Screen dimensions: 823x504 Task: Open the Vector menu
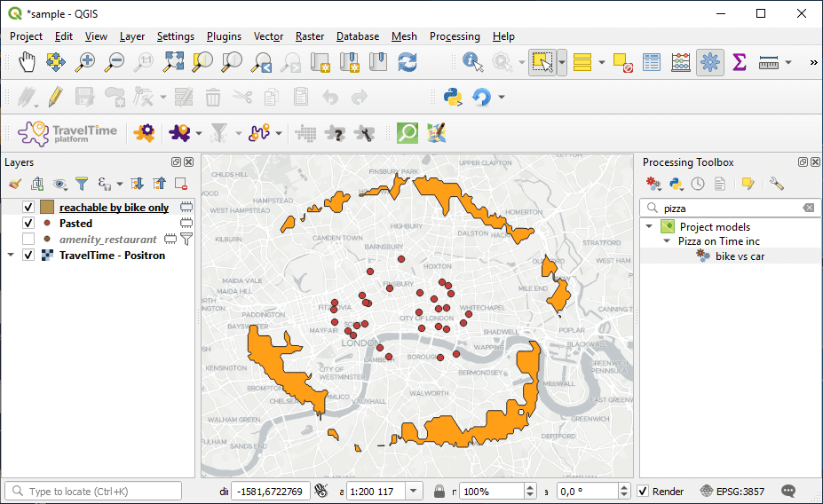(x=268, y=36)
